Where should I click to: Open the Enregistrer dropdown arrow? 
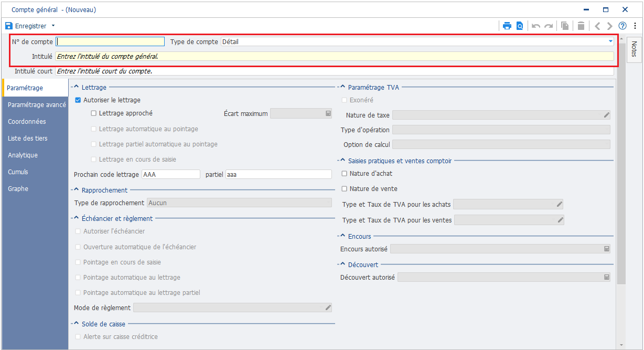coord(53,26)
